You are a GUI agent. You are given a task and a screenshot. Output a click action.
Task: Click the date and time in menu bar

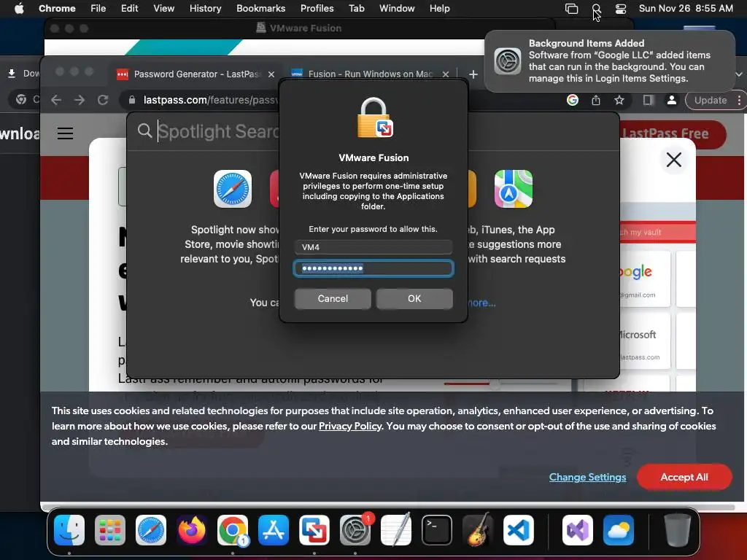(x=686, y=8)
